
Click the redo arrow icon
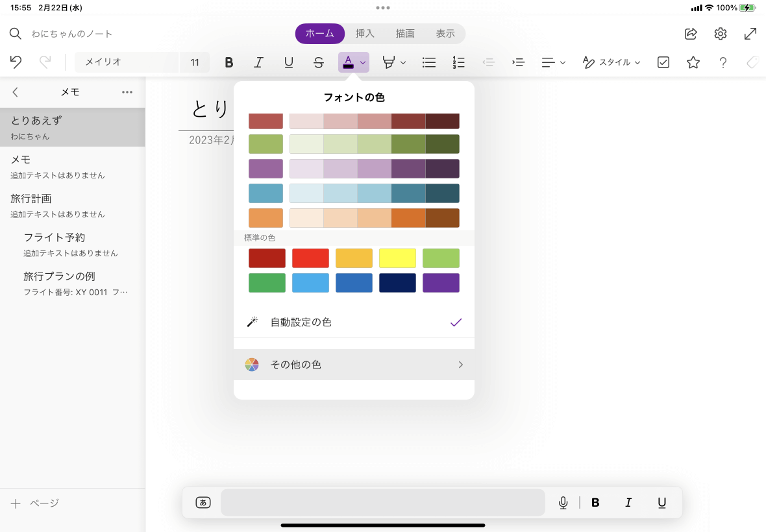pos(45,62)
